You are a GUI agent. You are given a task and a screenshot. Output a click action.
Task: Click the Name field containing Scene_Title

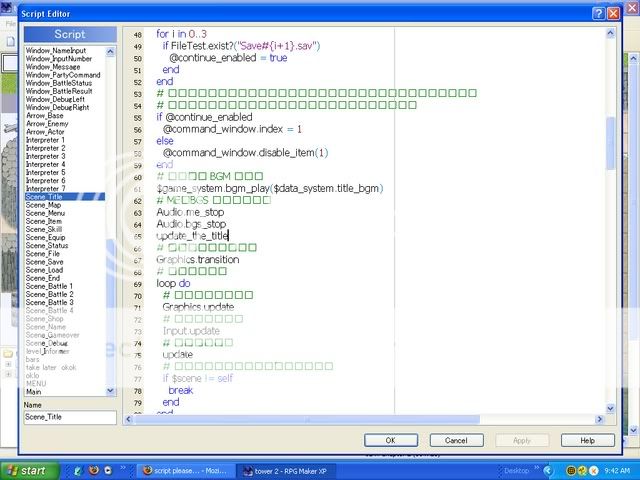pos(70,417)
